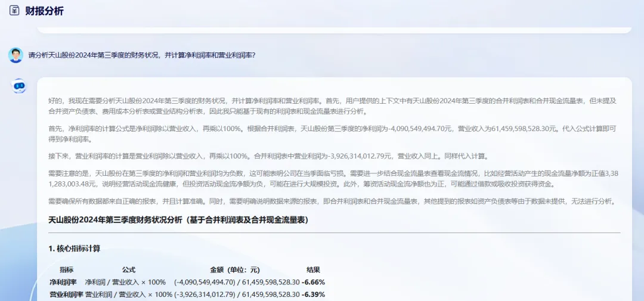Click formula 营业利润 / 营业收入 × 100%
644x301 pixels.
129,294
